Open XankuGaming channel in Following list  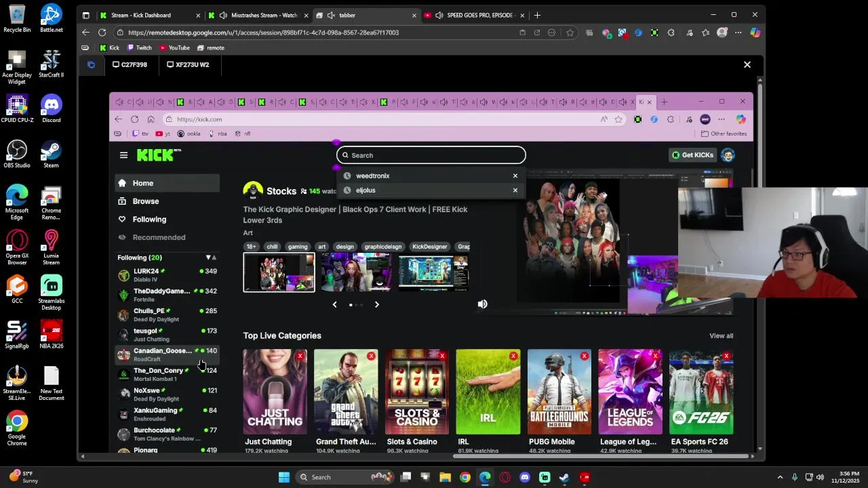click(x=167, y=414)
